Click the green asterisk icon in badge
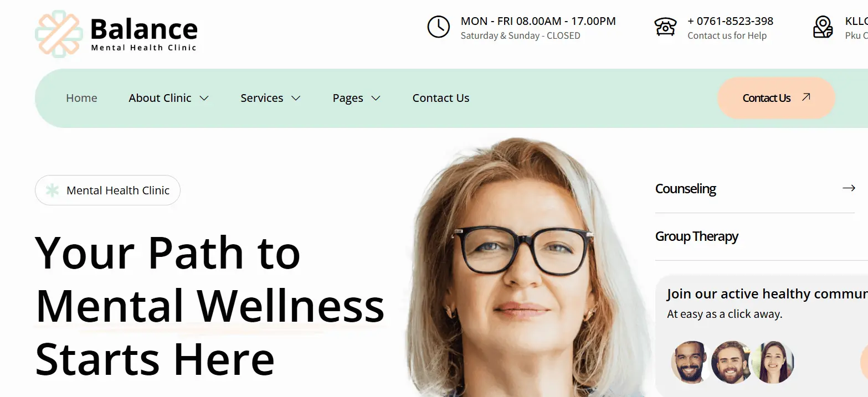Image resolution: width=868 pixels, height=397 pixels. pos(52,190)
